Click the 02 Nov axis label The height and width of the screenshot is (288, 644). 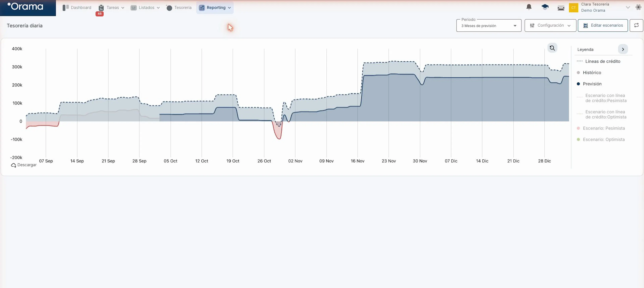point(295,161)
